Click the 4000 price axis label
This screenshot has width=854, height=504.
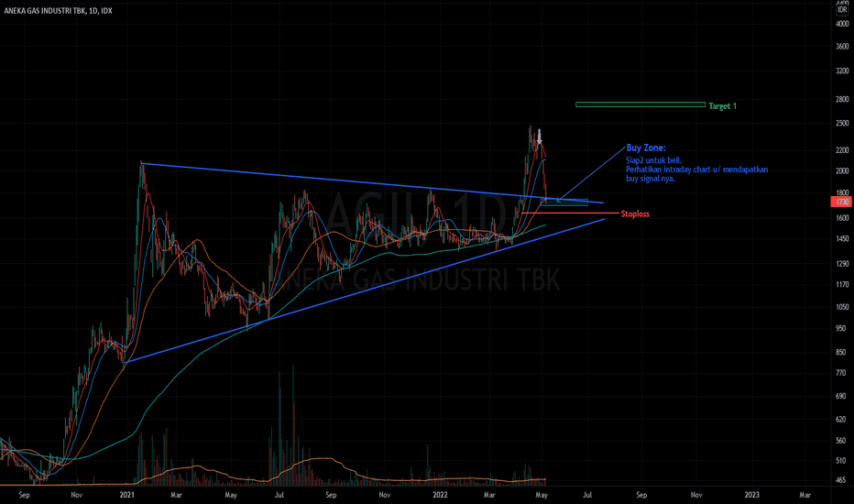click(842, 24)
